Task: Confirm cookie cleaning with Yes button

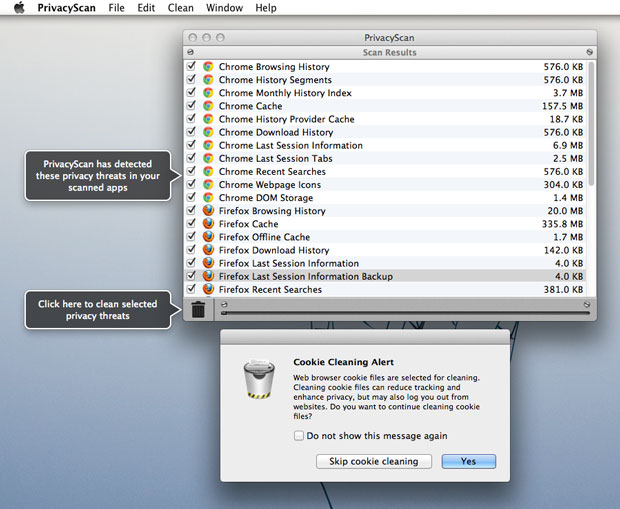Action: click(x=468, y=461)
